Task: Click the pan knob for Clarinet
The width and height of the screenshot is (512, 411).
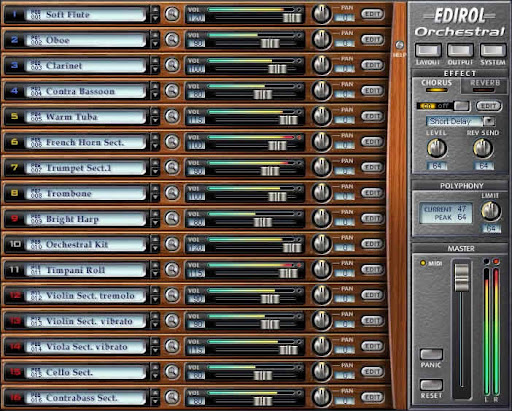Action: point(321,65)
